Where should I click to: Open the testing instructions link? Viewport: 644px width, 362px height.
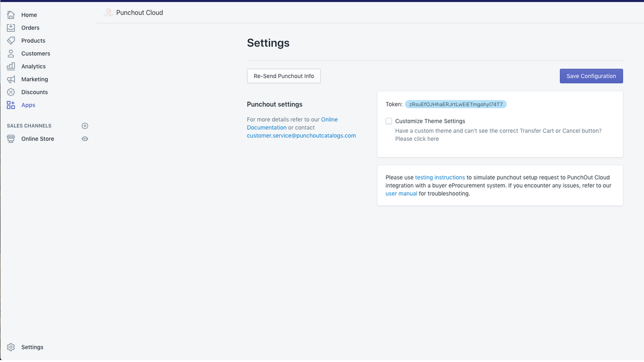tap(440, 177)
